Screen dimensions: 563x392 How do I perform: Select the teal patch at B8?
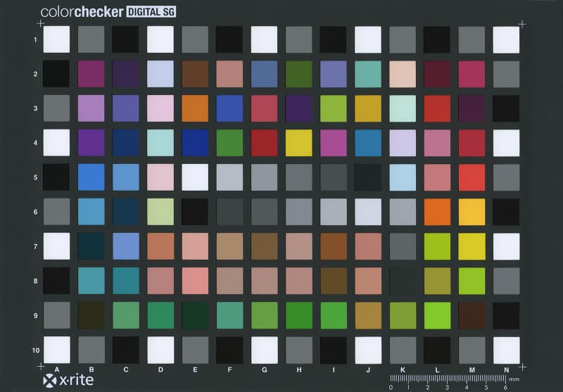[91, 281]
